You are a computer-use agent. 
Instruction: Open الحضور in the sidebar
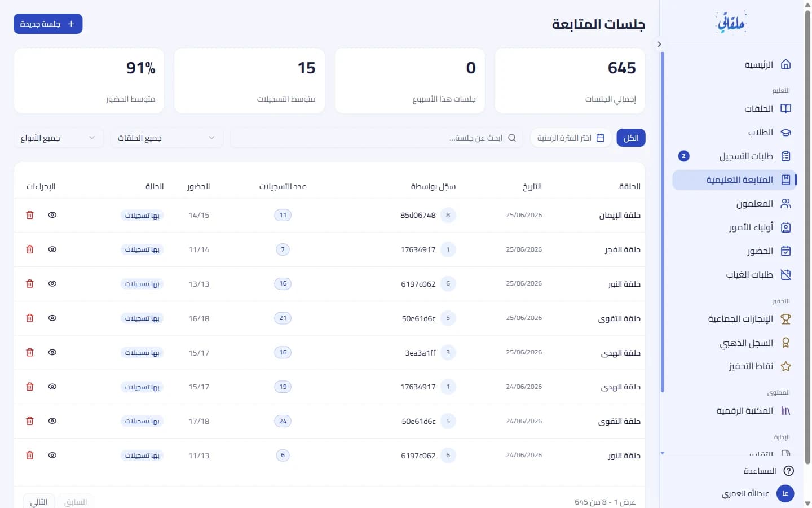pyautogui.click(x=734, y=251)
